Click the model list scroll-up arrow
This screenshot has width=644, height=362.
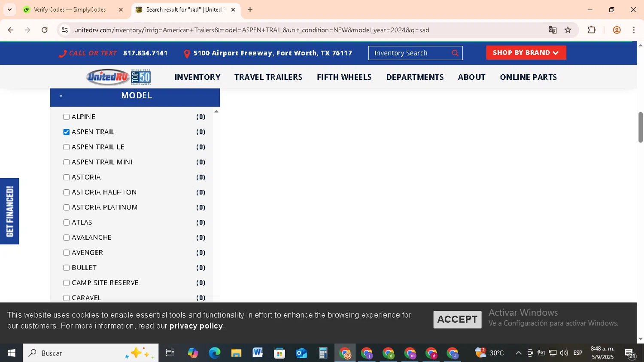[216, 112]
